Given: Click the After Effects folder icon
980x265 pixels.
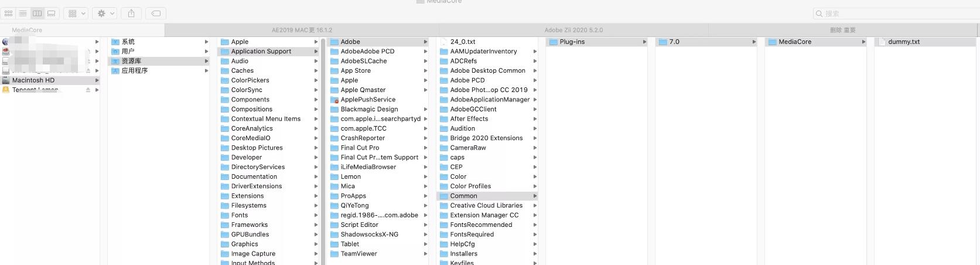Looking at the screenshot, I should [x=444, y=119].
